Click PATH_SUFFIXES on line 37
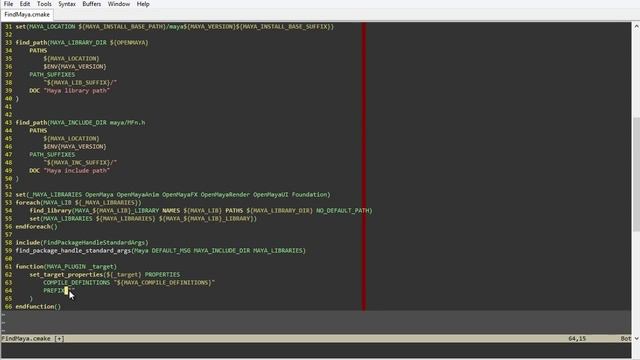The height and width of the screenshot is (360, 640). (x=52, y=75)
